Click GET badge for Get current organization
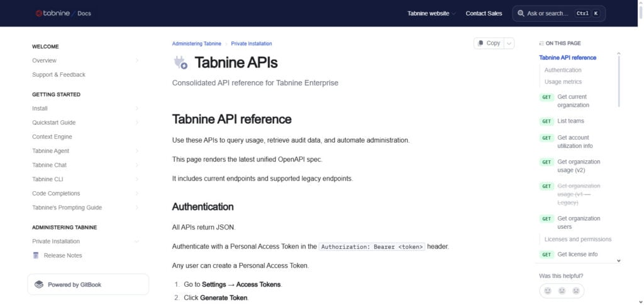 pyautogui.click(x=547, y=97)
